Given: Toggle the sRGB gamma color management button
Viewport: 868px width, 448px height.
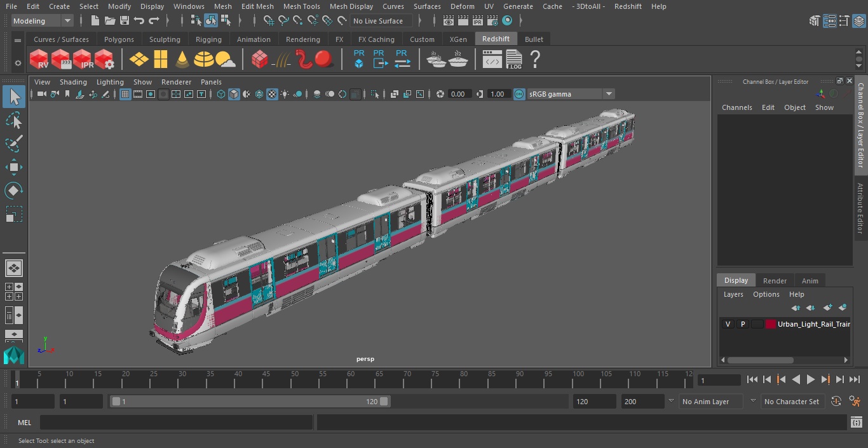Looking at the screenshot, I should 519,94.
